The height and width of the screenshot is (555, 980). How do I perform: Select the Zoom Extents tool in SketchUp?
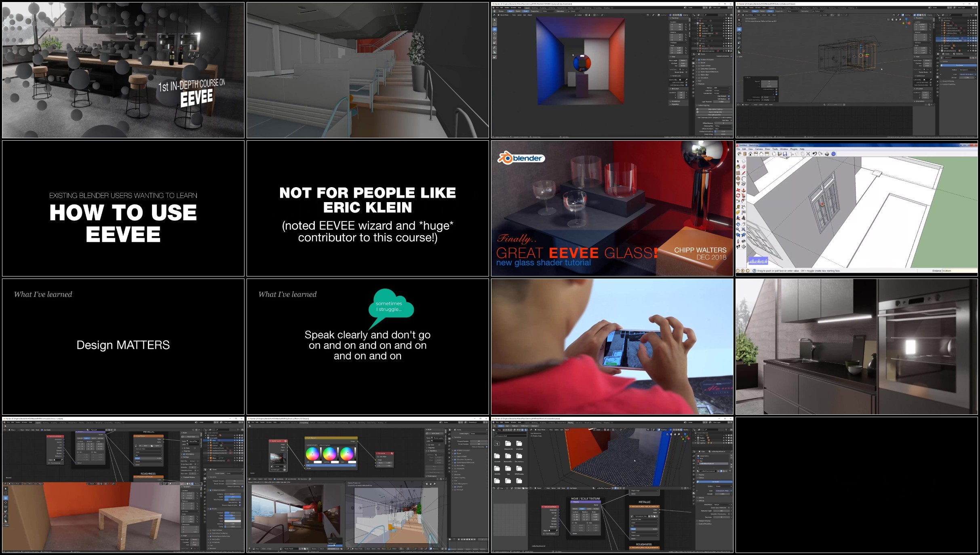click(744, 230)
